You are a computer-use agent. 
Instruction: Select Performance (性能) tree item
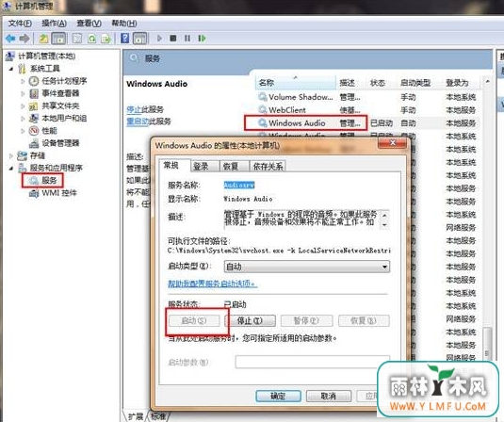(42, 131)
